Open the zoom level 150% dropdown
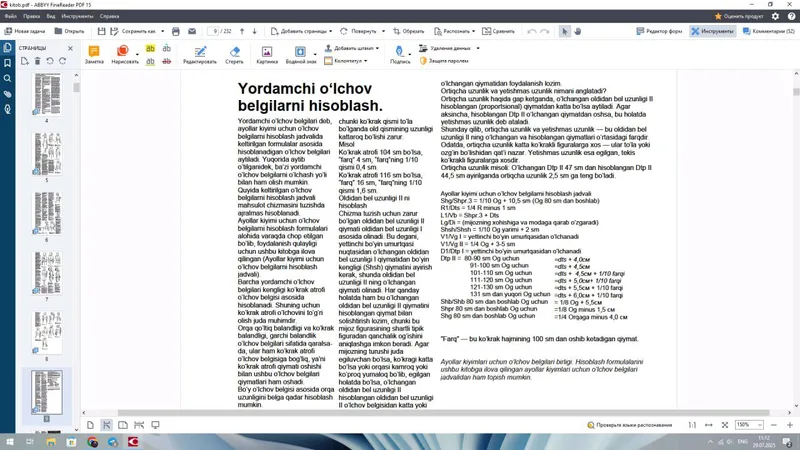 [748, 424]
